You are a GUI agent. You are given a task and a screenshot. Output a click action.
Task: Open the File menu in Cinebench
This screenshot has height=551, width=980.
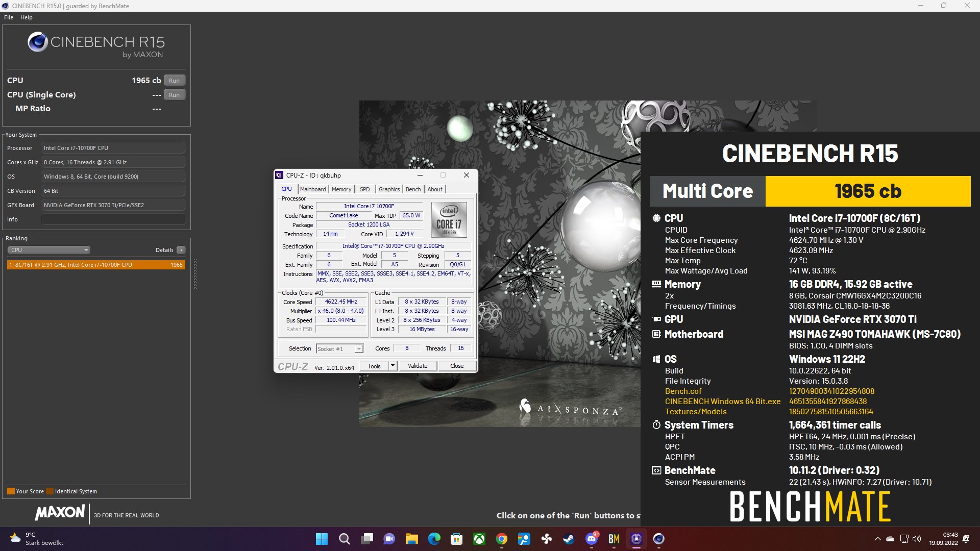pos(9,17)
